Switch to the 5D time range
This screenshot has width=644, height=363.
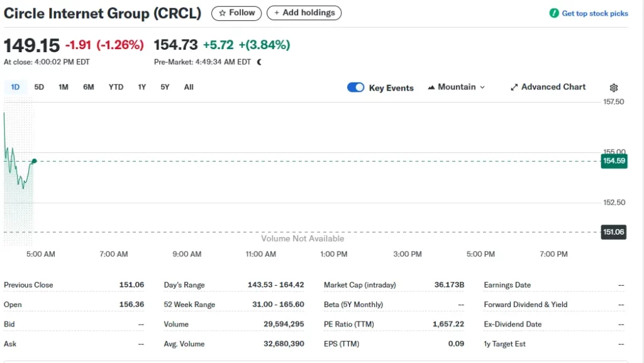click(x=39, y=87)
